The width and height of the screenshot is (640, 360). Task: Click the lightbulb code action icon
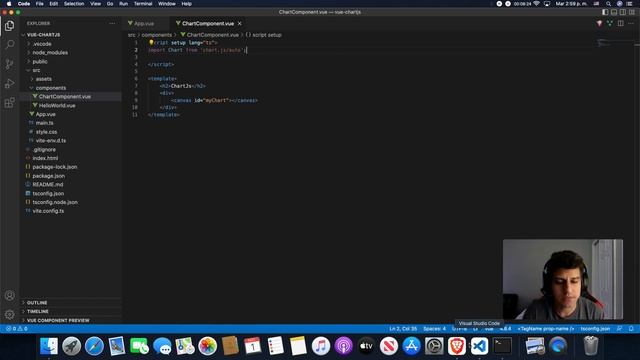[151, 42]
